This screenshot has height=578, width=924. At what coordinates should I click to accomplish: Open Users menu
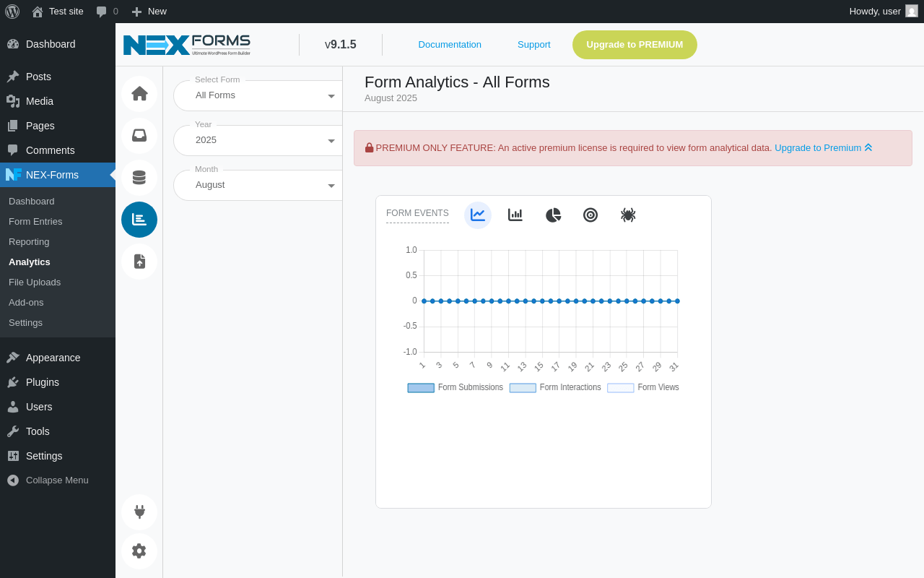point(58,407)
